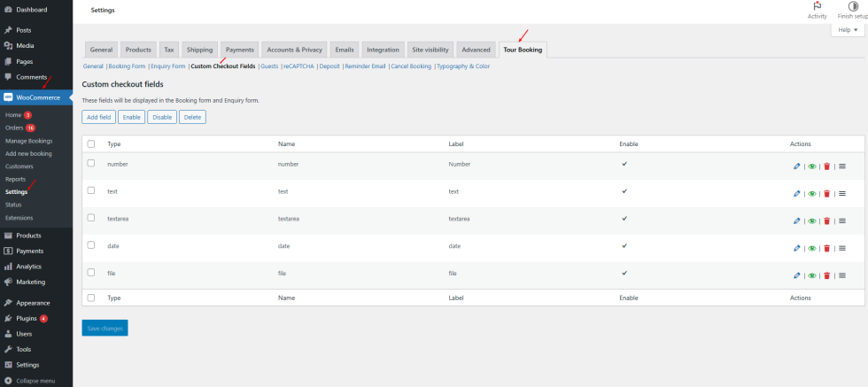Switch to the Shipping settings tab

199,50
